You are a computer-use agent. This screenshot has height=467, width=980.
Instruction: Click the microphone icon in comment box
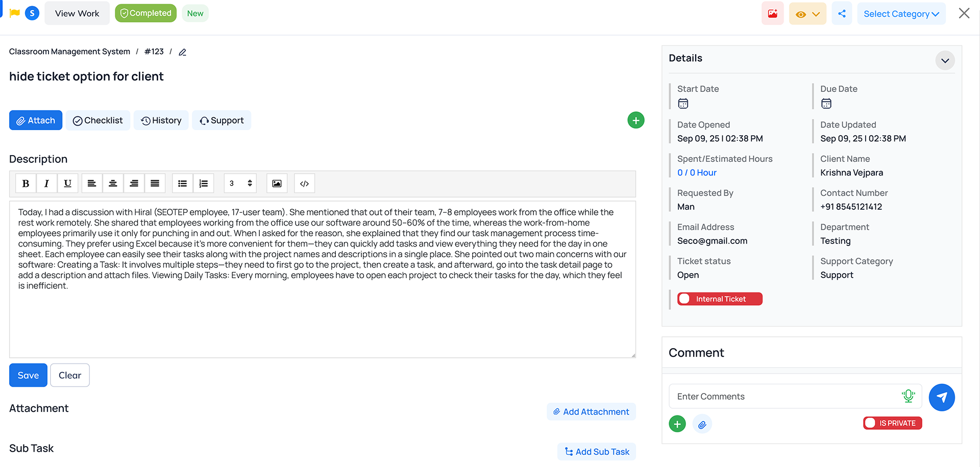[x=908, y=396]
